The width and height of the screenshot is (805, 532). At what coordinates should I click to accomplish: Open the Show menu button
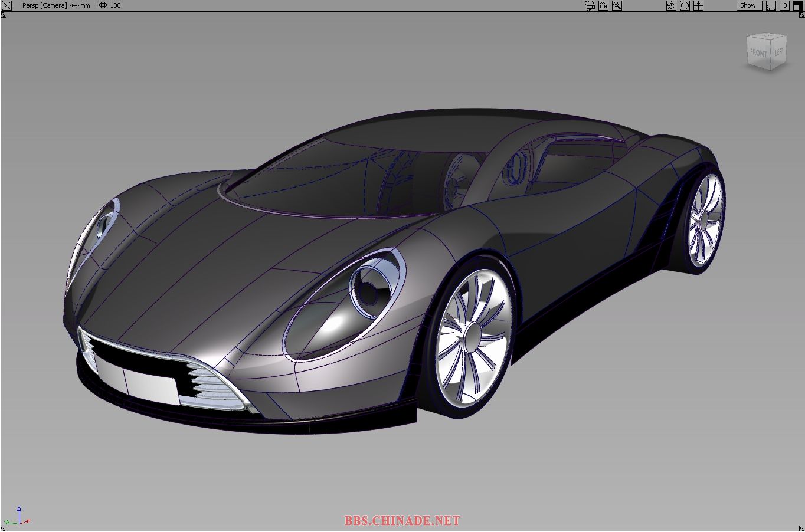pos(749,5)
